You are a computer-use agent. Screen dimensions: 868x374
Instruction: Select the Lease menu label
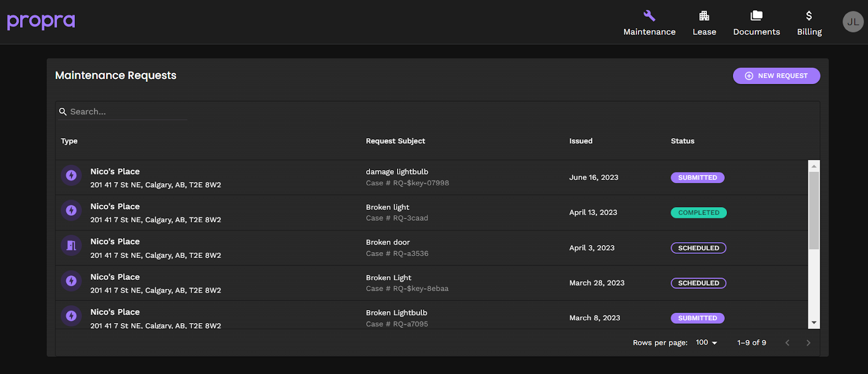pos(704,32)
